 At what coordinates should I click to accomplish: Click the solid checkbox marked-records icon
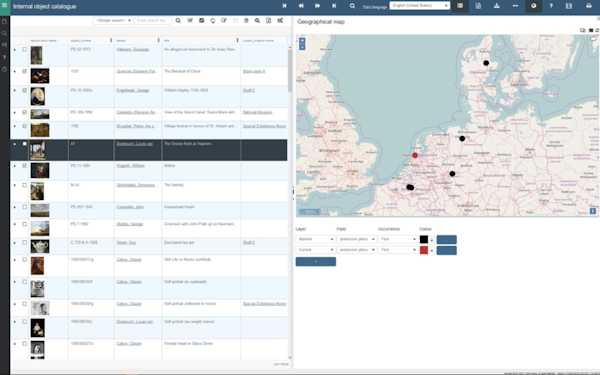coord(201,20)
